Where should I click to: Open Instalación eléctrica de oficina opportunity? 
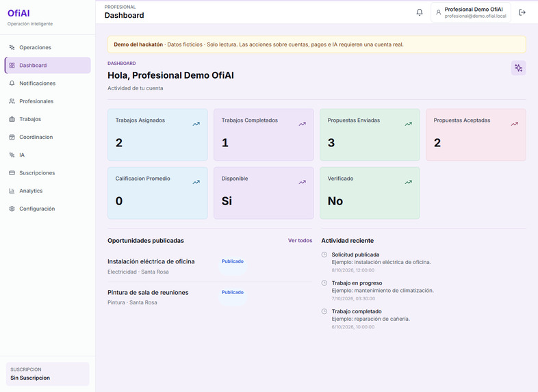click(x=151, y=261)
